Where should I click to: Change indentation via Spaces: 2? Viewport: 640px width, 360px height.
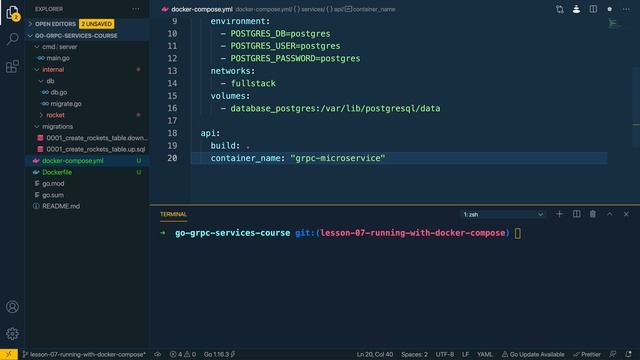tap(414, 354)
